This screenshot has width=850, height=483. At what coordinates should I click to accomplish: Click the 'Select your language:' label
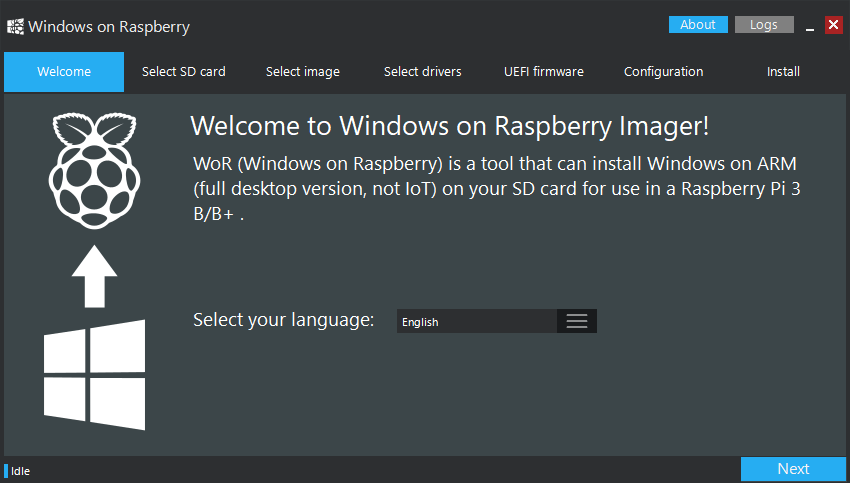click(283, 320)
